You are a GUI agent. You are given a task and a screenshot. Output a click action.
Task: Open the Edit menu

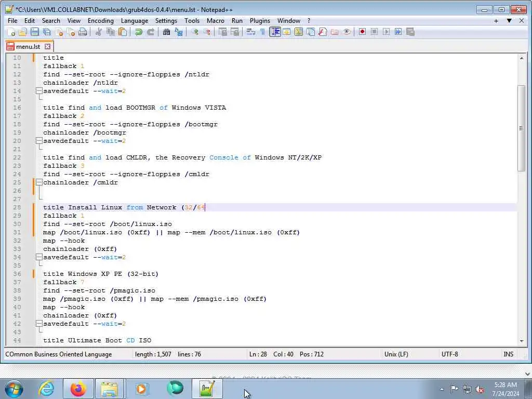pyautogui.click(x=30, y=21)
